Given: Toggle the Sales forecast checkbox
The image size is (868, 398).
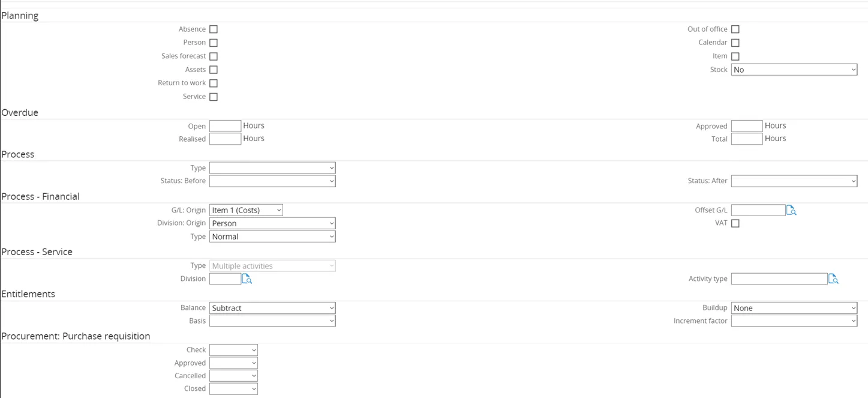Looking at the screenshot, I should pos(214,56).
